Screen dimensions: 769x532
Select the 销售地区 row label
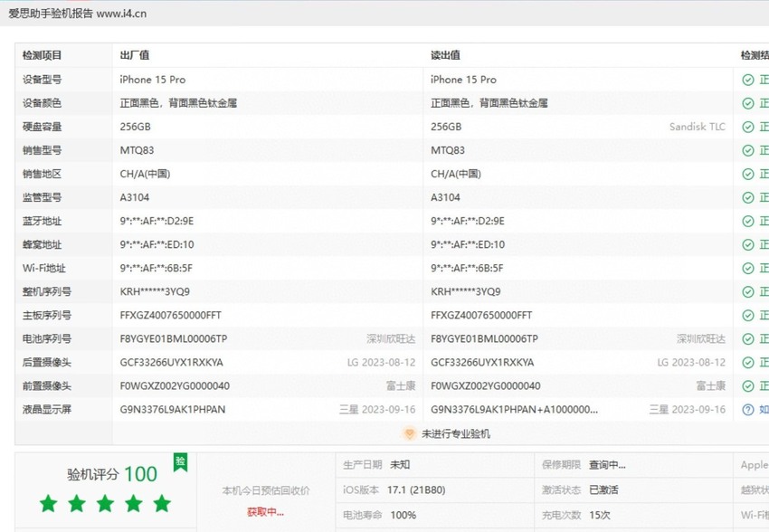tap(42, 174)
